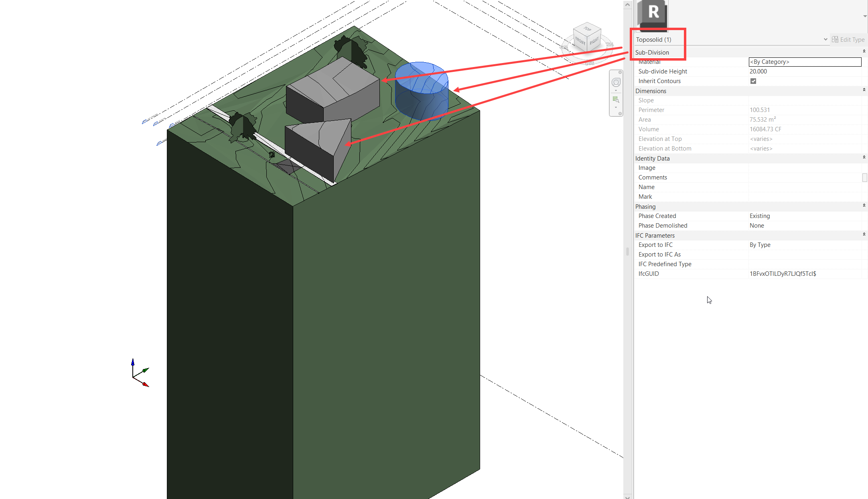
Task: Click the FRONT face of the ViewCube
Action: (580, 40)
